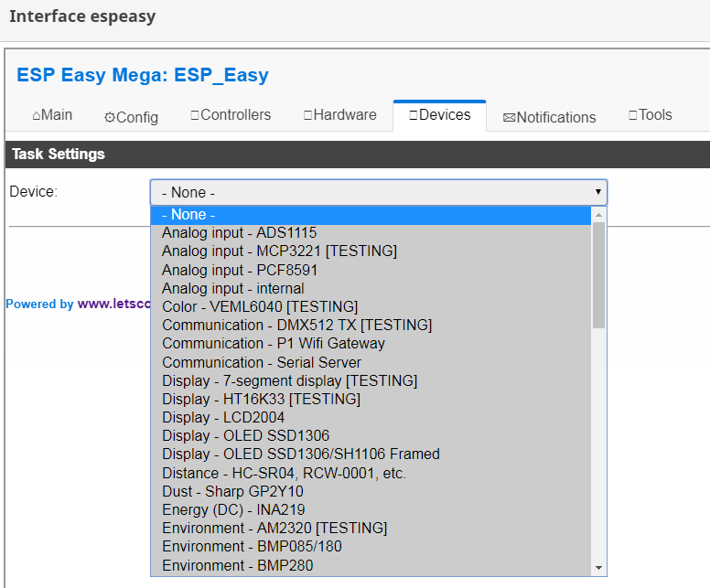Choose Display - 7-segment display [TESTING]
Screen dimensions: 710x588
(x=371, y=380)
